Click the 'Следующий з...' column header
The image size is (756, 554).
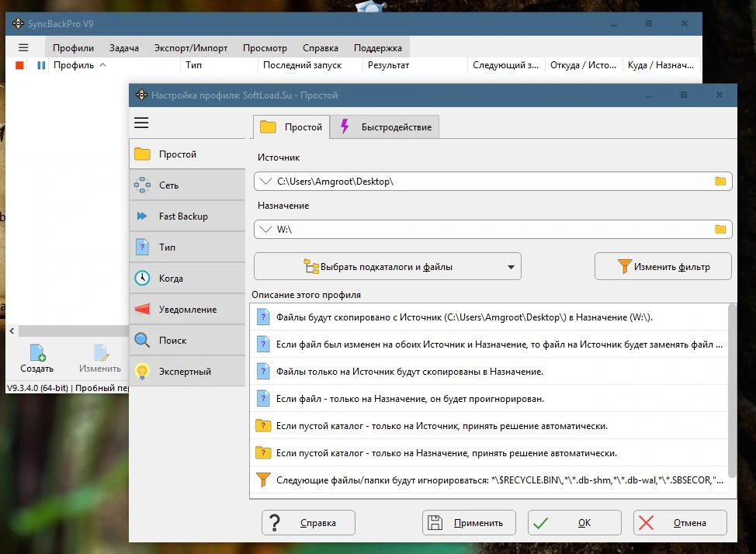click(x=506, y=65)
